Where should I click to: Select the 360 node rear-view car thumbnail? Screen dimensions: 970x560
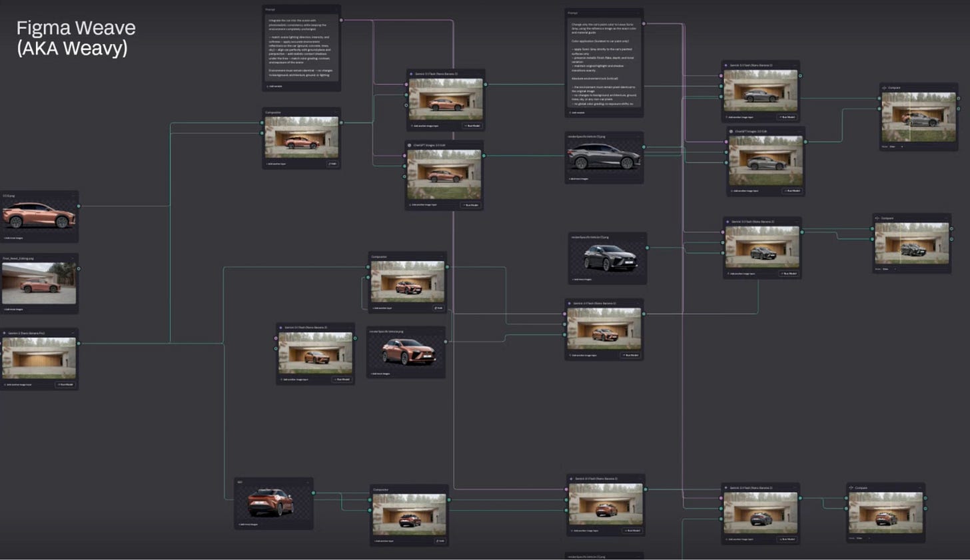270,502
